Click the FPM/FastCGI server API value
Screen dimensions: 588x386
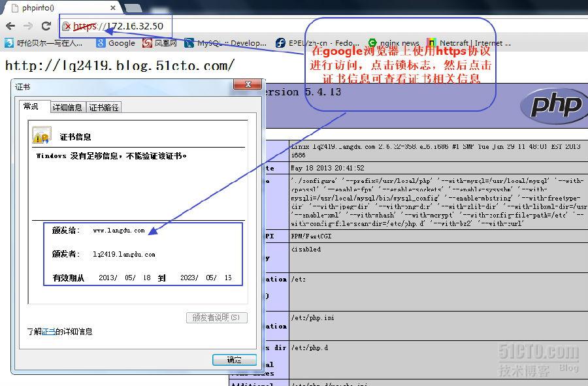[x=311, y=236]
